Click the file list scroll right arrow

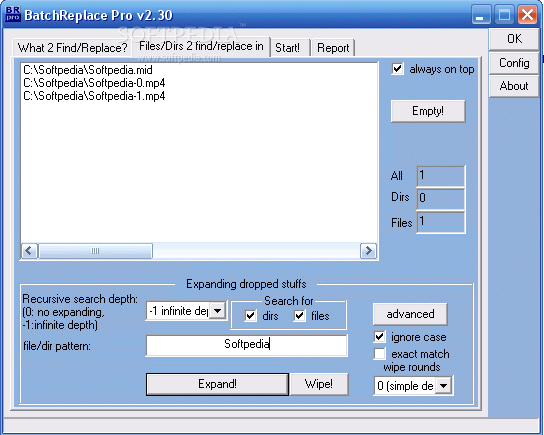(368, 250)
